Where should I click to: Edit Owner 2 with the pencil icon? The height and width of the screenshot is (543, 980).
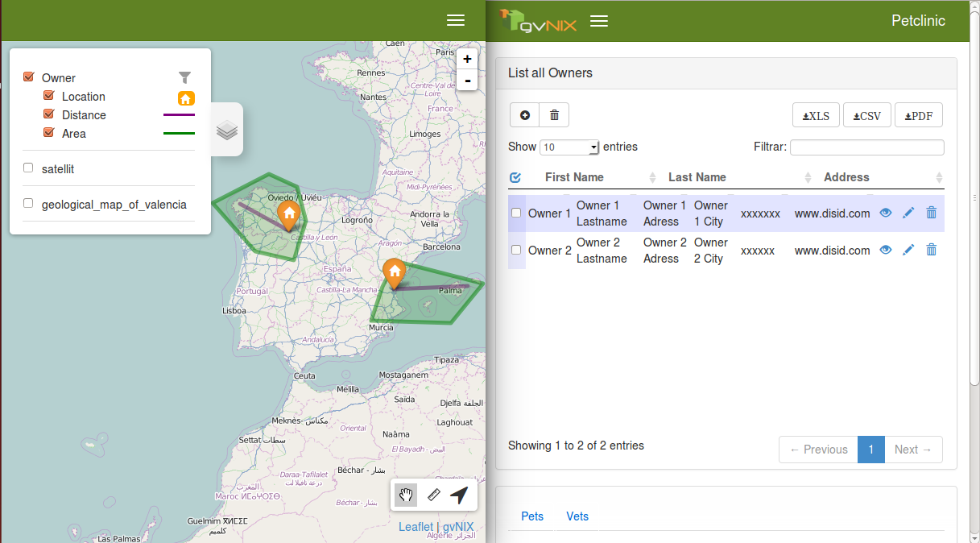tap(908, 250)
